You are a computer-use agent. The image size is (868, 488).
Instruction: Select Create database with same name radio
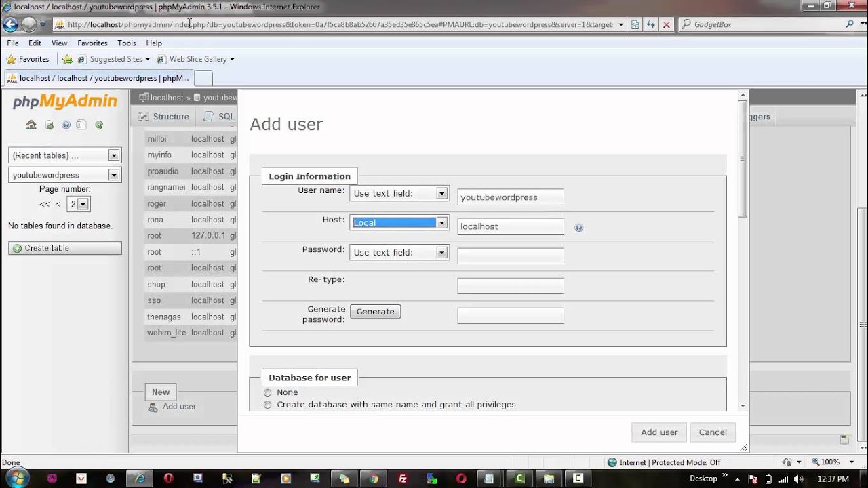click(267, 405)
